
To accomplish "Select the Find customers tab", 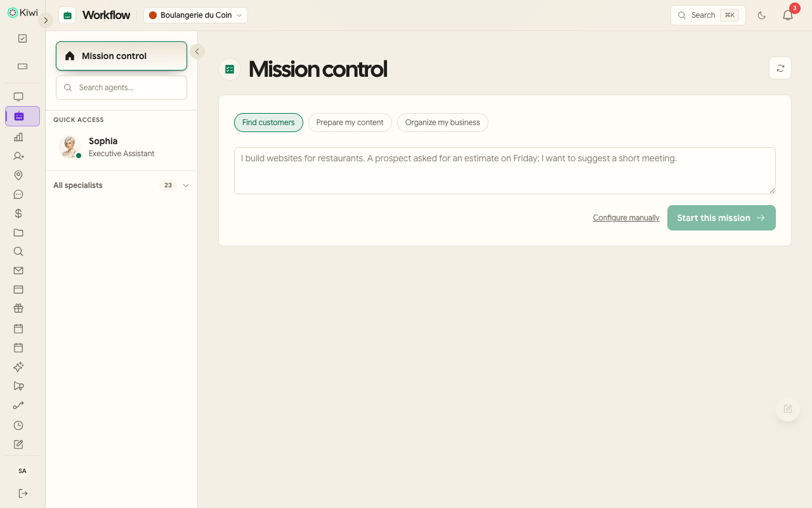I will (x=268, y=123).
